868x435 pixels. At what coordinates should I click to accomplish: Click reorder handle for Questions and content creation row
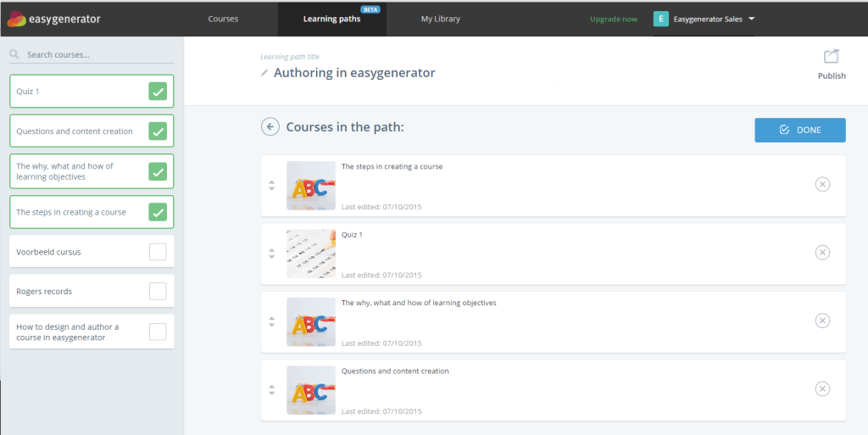(272, 389)
